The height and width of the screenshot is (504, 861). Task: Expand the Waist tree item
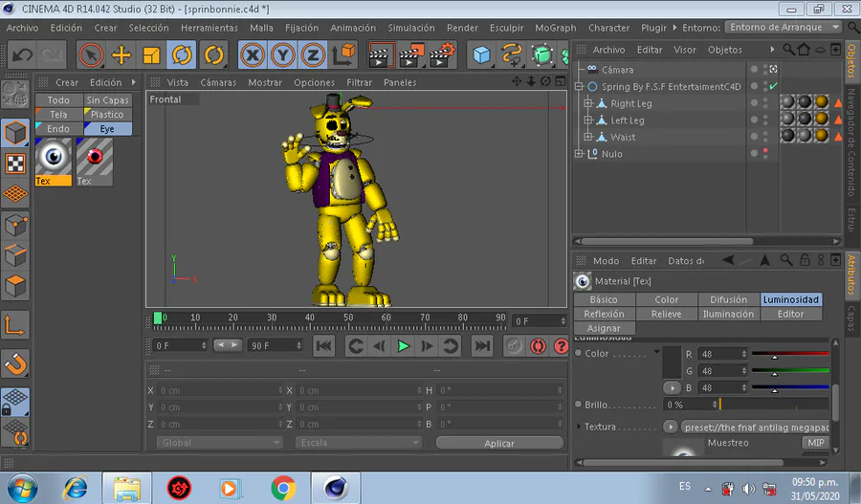(587, 137)
